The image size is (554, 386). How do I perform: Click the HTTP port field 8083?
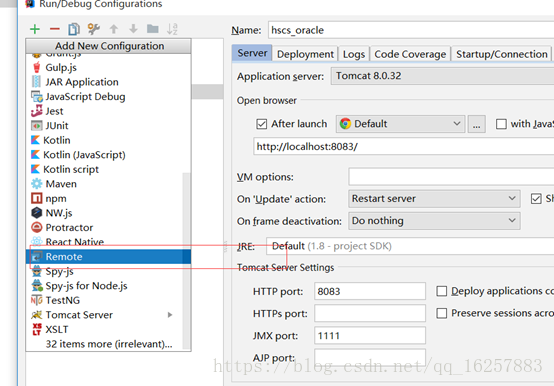click(x=370, y=291)
